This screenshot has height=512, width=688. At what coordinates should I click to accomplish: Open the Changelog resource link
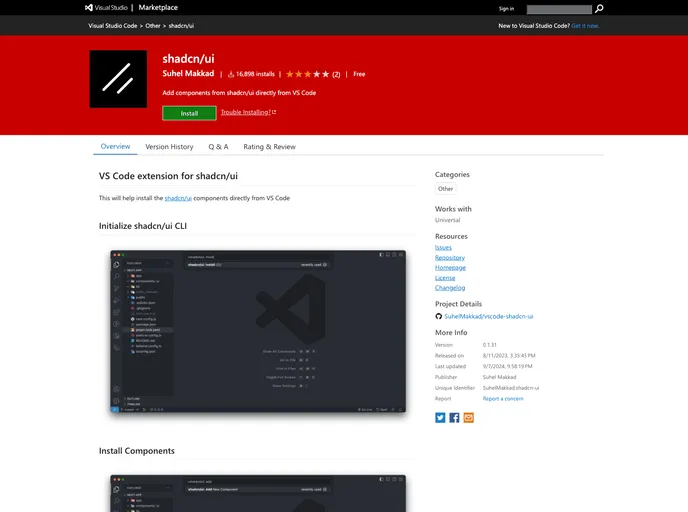[450, 288]
